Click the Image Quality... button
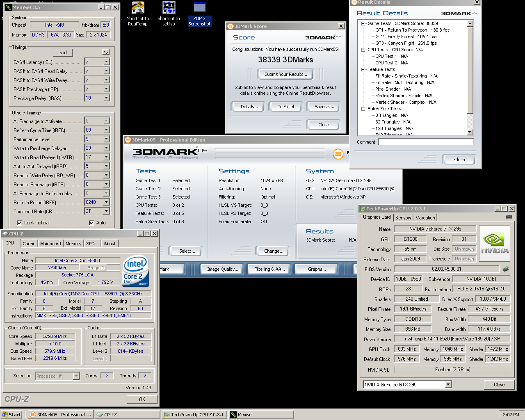The image size is (525, 420). (222, 269)
